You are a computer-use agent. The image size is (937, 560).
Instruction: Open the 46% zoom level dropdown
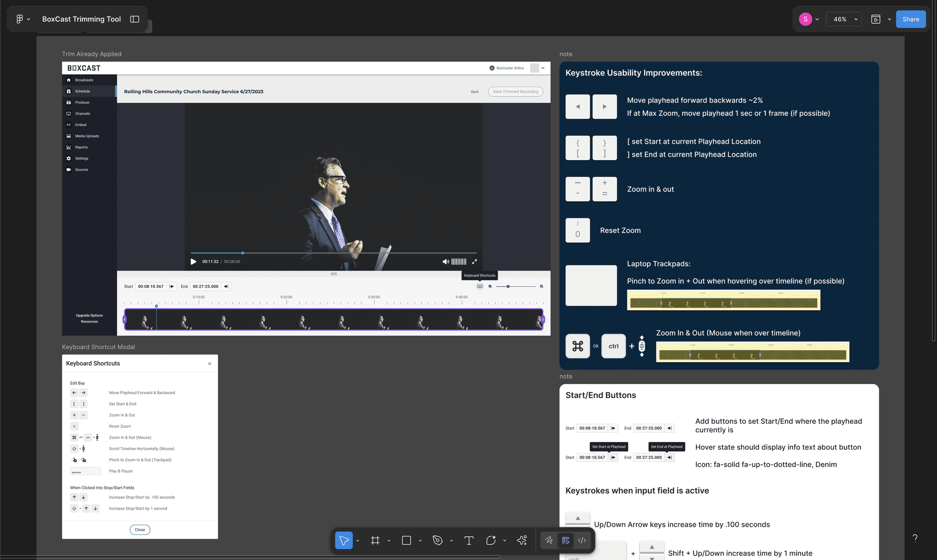pos(844,19)
